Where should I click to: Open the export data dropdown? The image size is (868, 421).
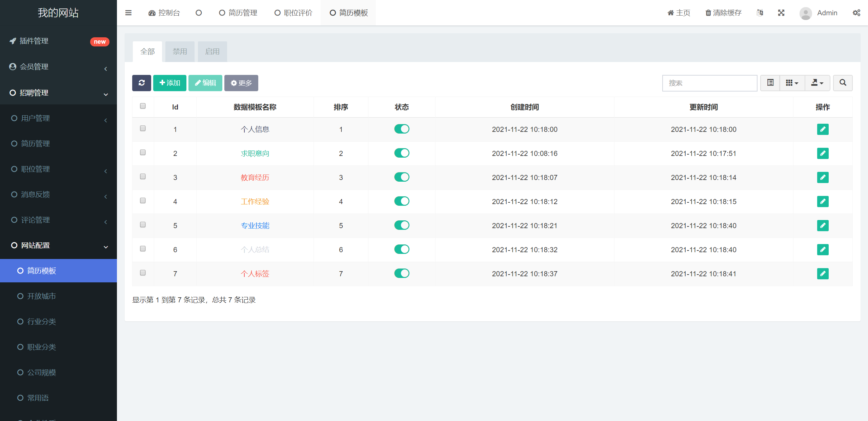coord(817,83)
